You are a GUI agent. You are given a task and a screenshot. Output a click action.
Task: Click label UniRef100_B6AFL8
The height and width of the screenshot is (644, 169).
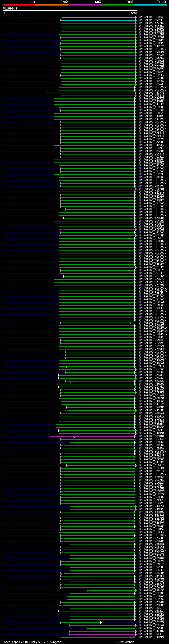coord(152,430)
